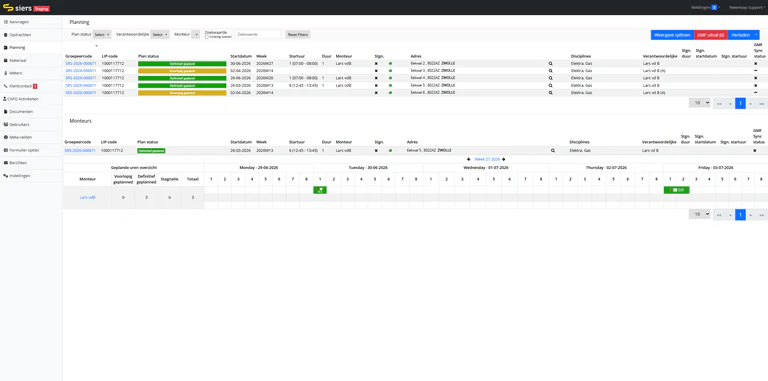Screen dimensions: 768x381
Task: Click the Week 27 2026 link
Action: click(x=487, y=159)
